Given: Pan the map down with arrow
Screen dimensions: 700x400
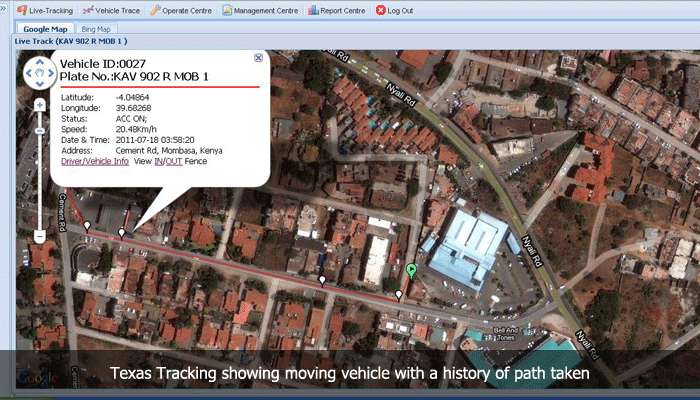Looking at the screenshot, I should pyautogui.click(x=40, y=84).
